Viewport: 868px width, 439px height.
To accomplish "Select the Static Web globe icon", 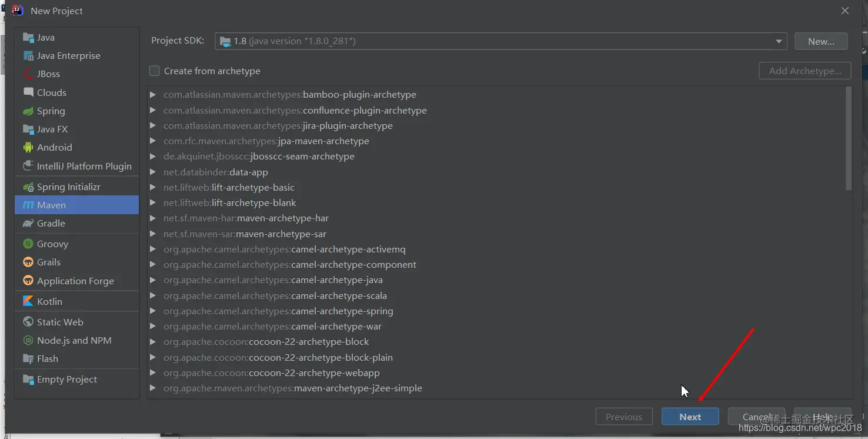I will 28,322.
